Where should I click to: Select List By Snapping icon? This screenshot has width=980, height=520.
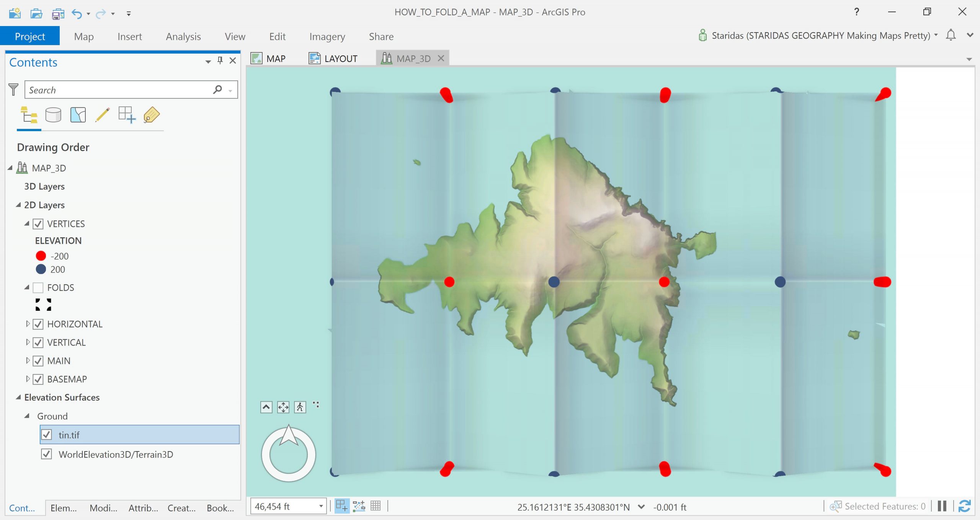point(127,115)
